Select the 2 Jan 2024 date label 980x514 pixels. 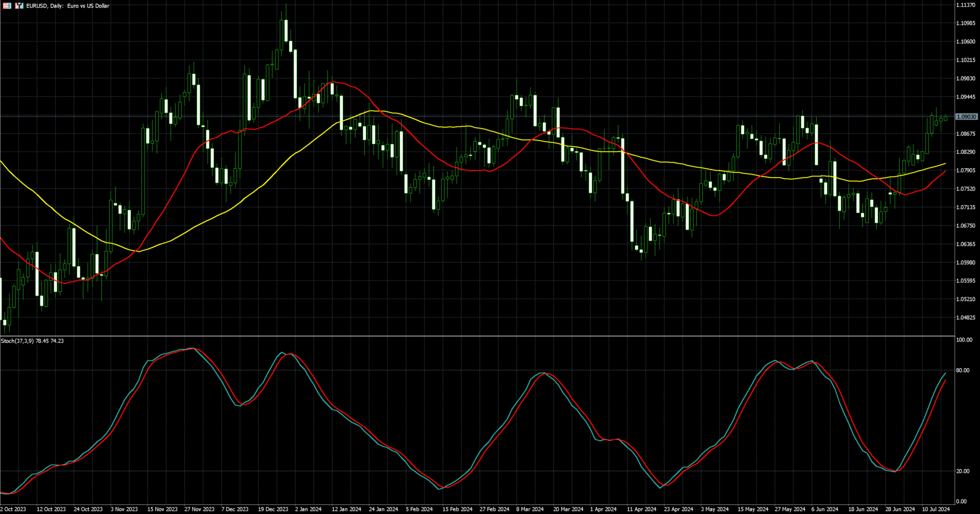coord(308,509)
